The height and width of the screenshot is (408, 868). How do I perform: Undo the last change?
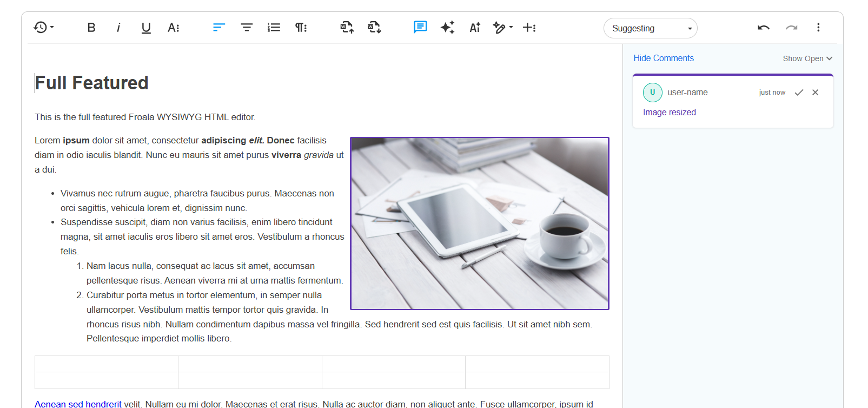pyautogui.click(x=764, y=28)
